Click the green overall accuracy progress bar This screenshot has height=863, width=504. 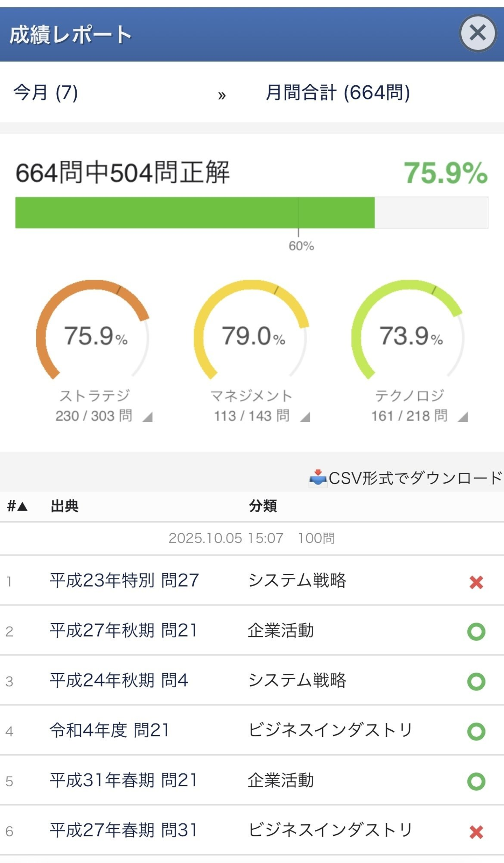pyautogui.click(x=195, y=213)
